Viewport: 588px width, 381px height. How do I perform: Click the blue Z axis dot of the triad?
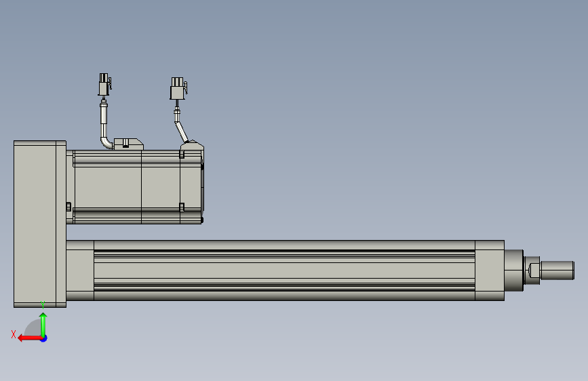(x=44, y=338)
